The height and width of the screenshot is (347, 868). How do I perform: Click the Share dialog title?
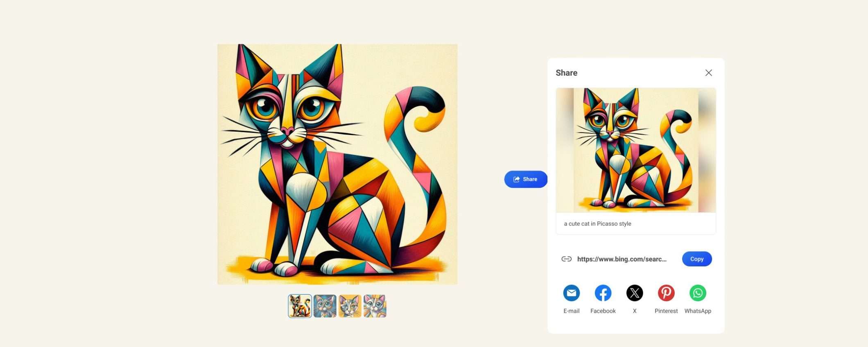[x=566, y=73]
